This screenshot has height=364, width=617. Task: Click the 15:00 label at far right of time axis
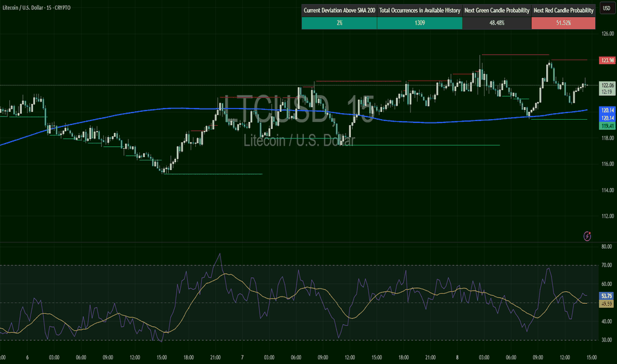pyautogui.click(x=591, y=357)
